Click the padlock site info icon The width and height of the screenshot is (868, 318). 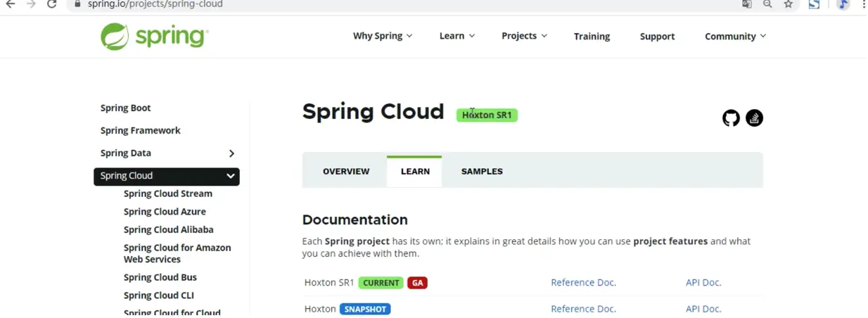point(78,4)
